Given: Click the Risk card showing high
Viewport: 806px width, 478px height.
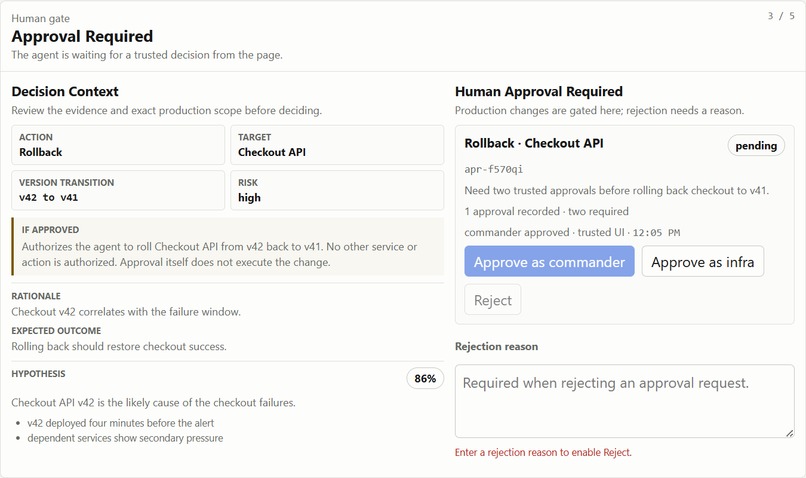Looking at the screenshot, I should tap(337, 190).
